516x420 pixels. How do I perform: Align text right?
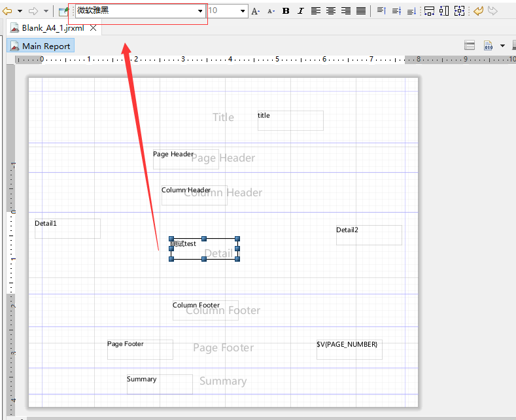point(346,11)
